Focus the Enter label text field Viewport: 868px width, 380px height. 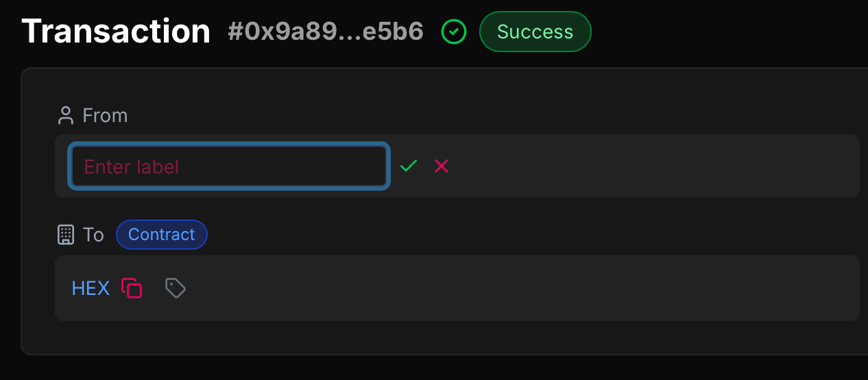229,166
